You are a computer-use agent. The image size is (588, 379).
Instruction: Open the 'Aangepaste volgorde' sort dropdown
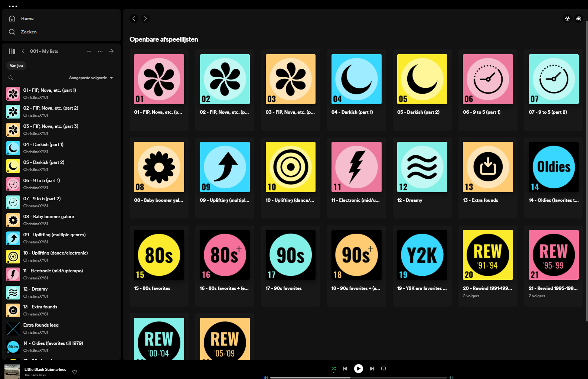(91, 78)
